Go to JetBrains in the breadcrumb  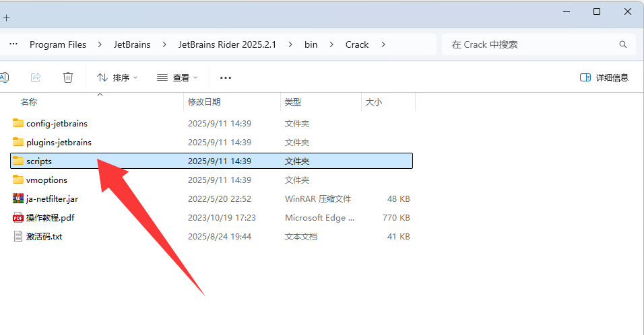132,44
